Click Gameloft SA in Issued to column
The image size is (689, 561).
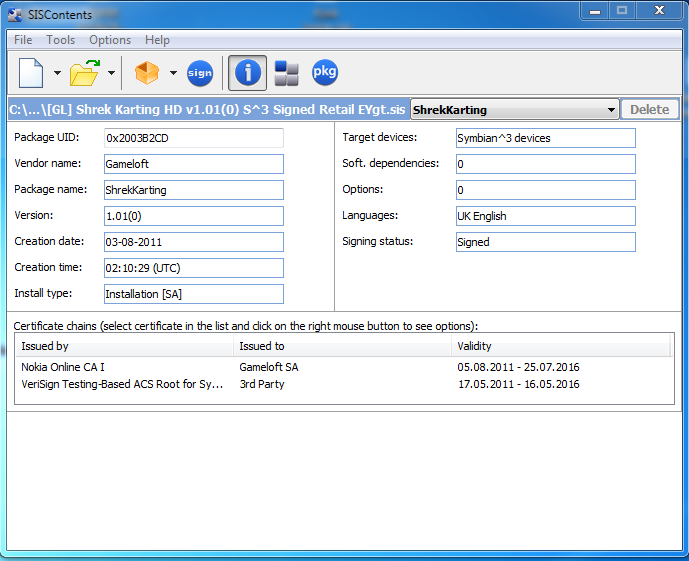pos(269,367)
